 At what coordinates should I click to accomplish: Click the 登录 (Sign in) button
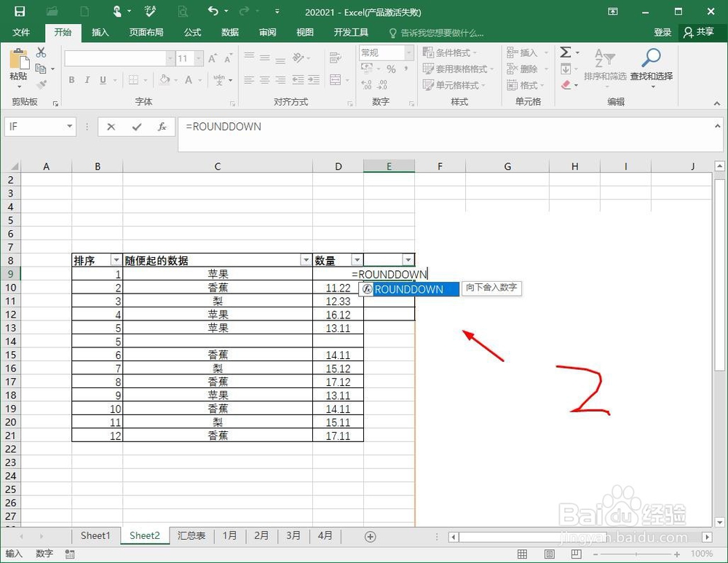point(662,32)
